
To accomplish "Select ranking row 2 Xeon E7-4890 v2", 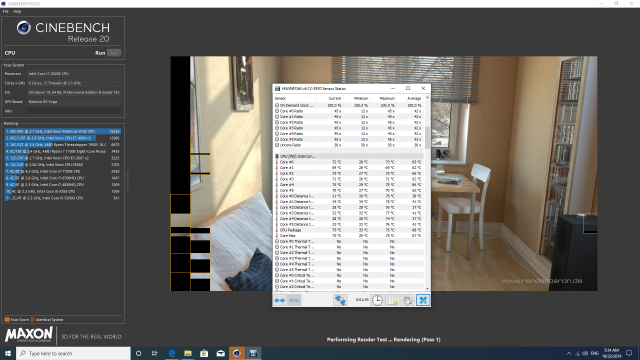I will click(62, 138).
